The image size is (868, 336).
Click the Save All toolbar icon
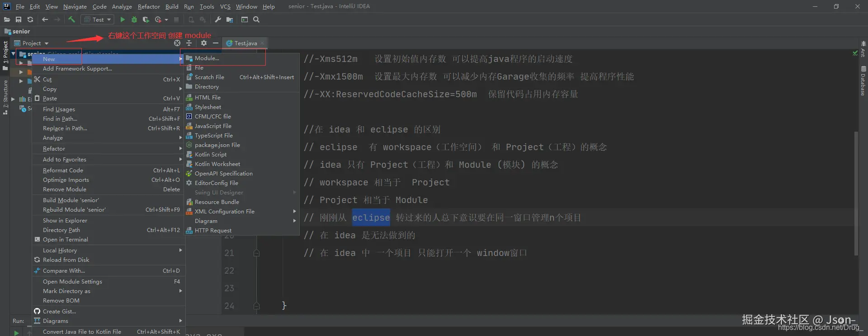19,19
